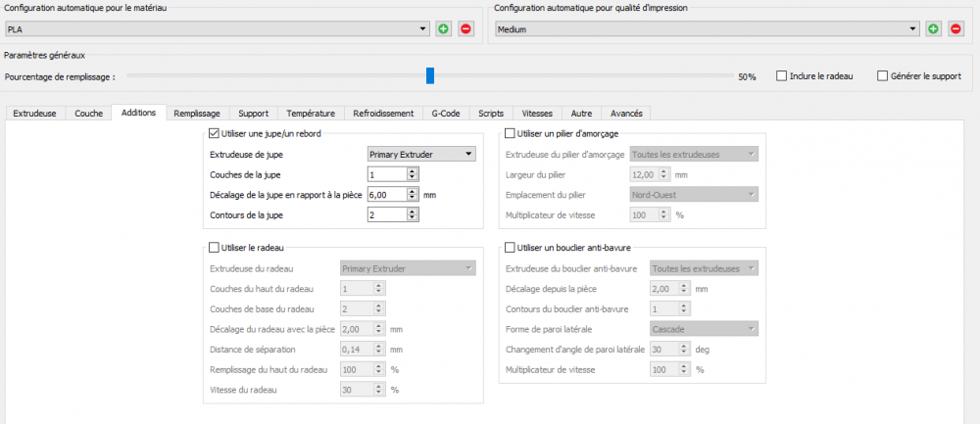Toggle the Inclure le radeau checkbox
This screenshot has width=980, height=424.
[781, 75]
